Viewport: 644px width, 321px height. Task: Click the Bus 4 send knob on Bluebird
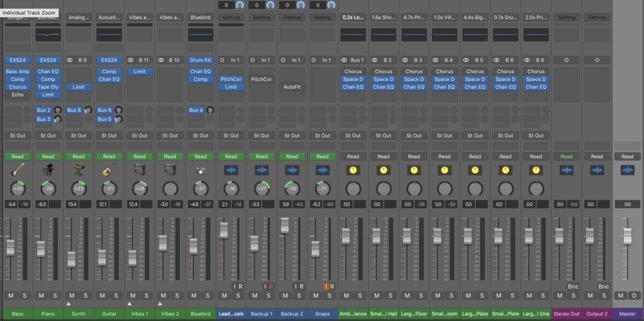point(210,110)
